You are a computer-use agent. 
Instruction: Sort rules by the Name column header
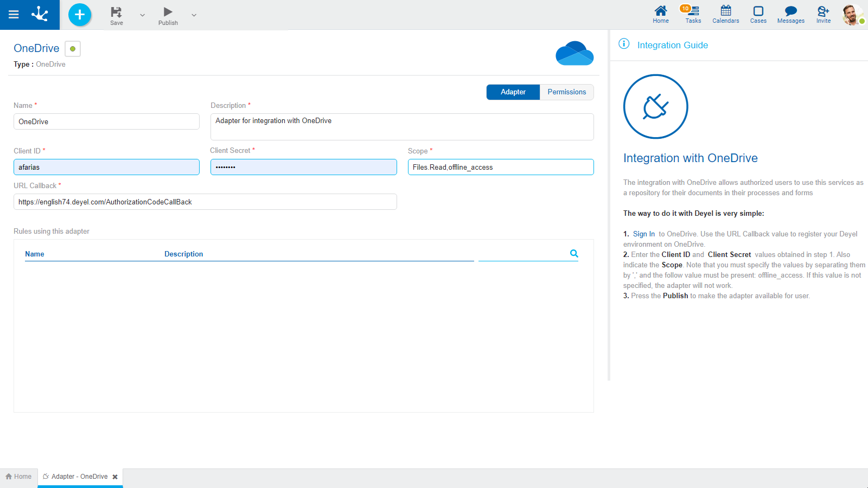pos(35,254)
